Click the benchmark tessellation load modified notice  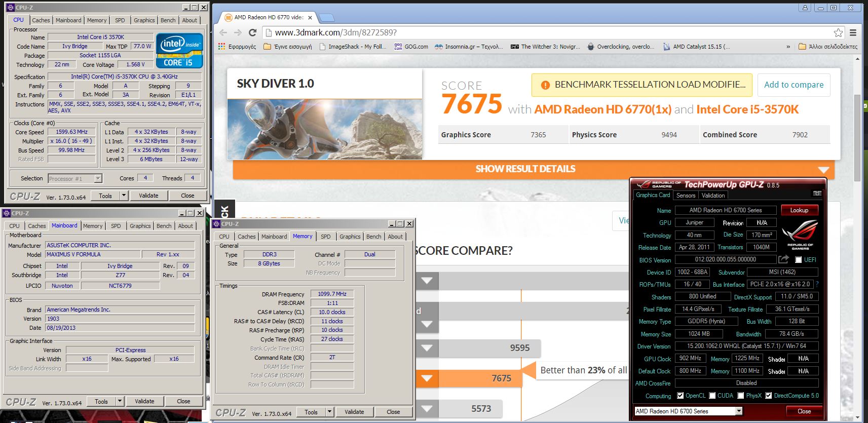642,85
